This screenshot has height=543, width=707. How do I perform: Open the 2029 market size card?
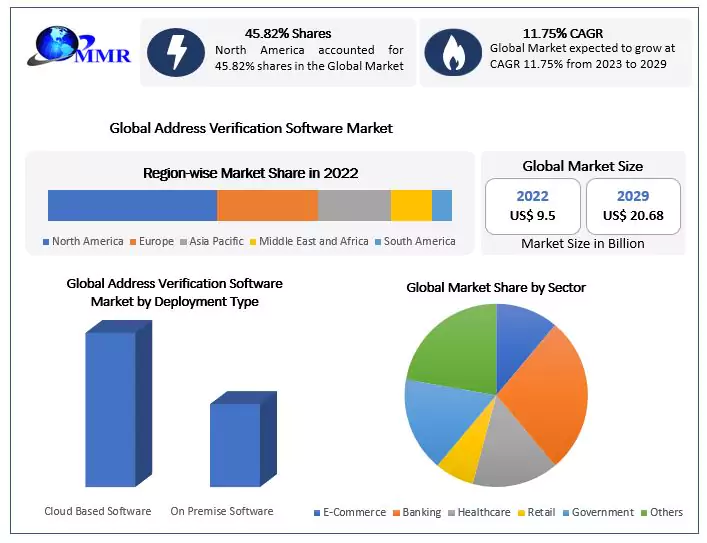point(633,206)
